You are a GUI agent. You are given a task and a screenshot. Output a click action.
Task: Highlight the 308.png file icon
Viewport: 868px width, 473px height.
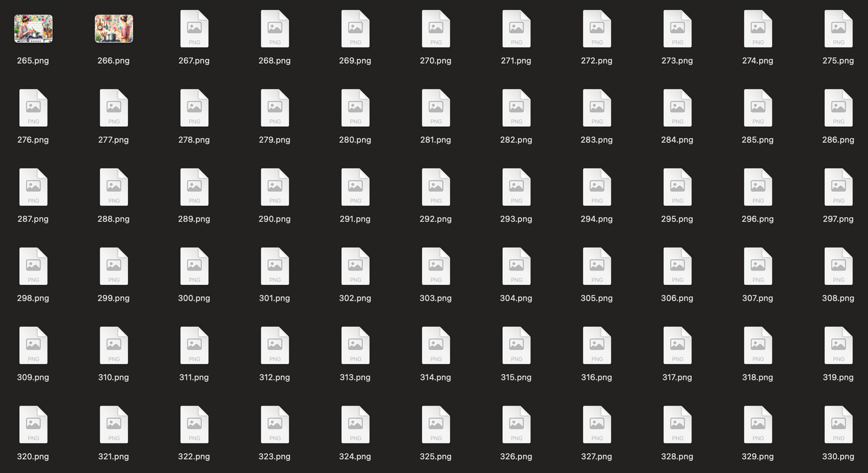838,266
